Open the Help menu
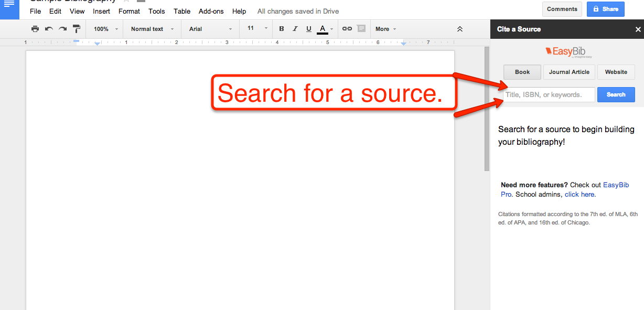 coord(239,11)
